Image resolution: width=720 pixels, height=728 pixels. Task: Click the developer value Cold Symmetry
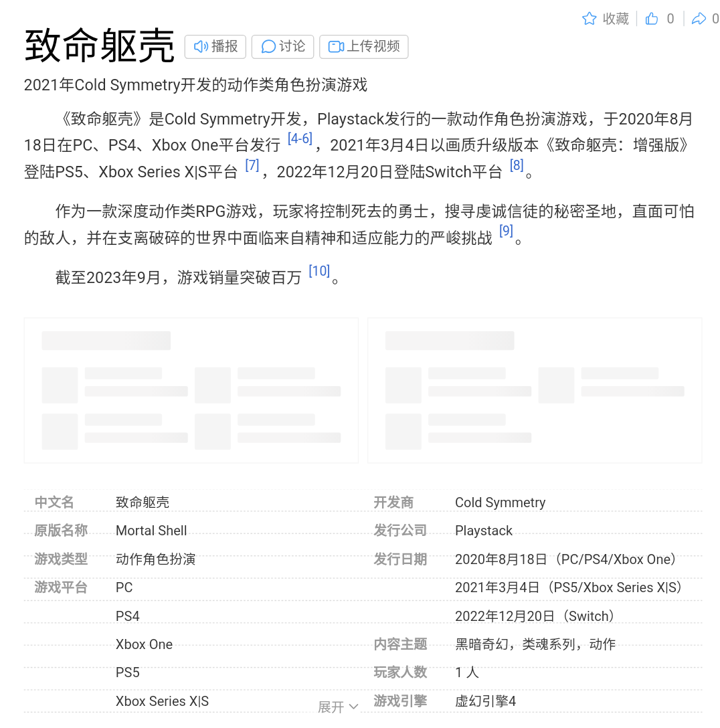[500, 502]
